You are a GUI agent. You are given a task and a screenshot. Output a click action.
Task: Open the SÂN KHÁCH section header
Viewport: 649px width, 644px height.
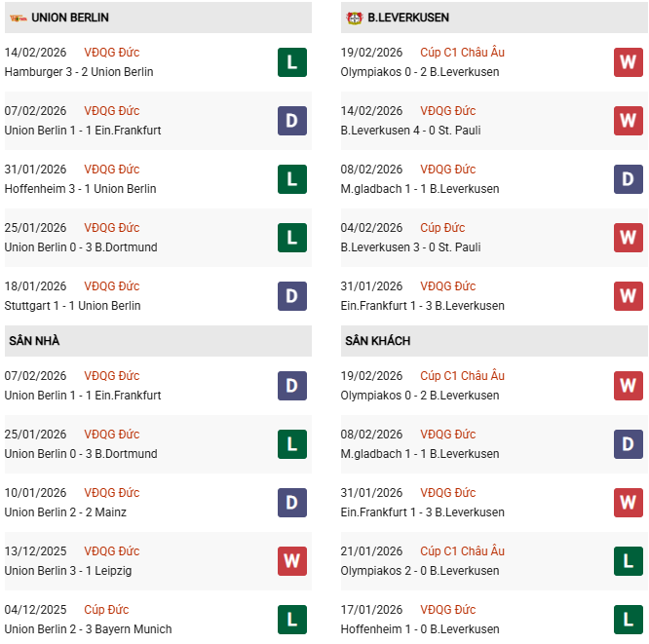(377, 341)
